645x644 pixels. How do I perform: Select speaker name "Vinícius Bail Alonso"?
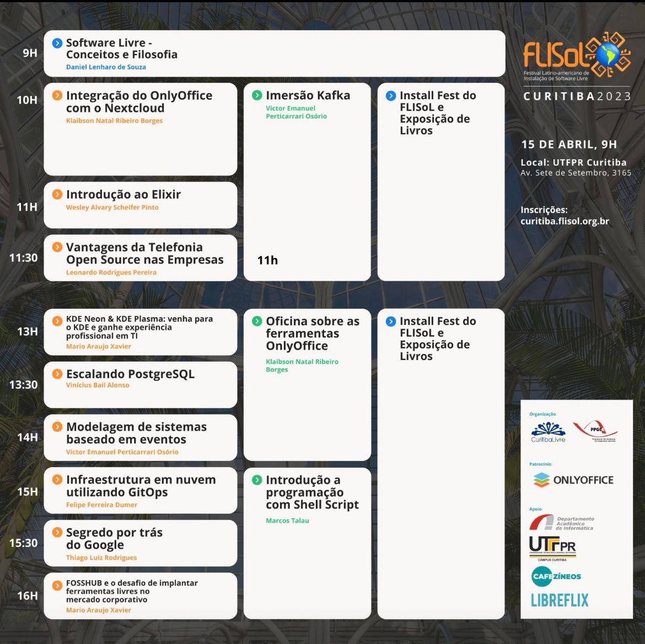(98, 385)
